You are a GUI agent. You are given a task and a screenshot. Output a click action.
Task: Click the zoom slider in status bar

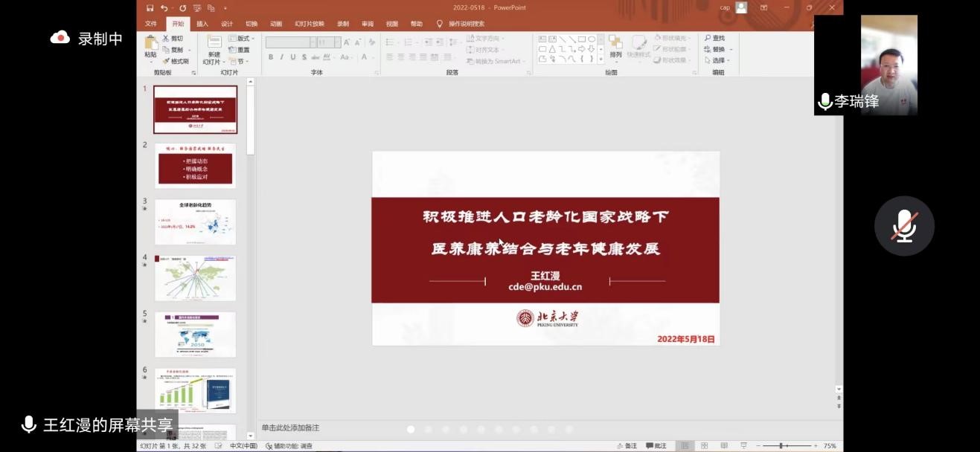(x=784, y=446)
